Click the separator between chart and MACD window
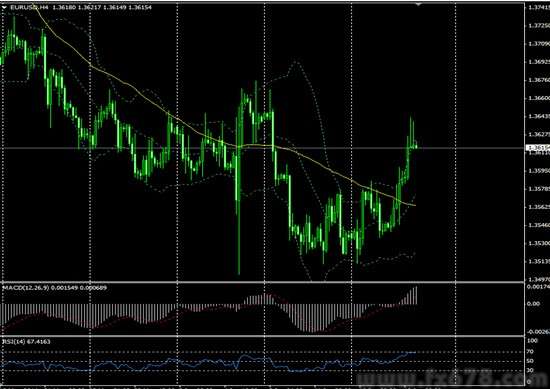The image size is (550, 389). click(x=263, y=282)
